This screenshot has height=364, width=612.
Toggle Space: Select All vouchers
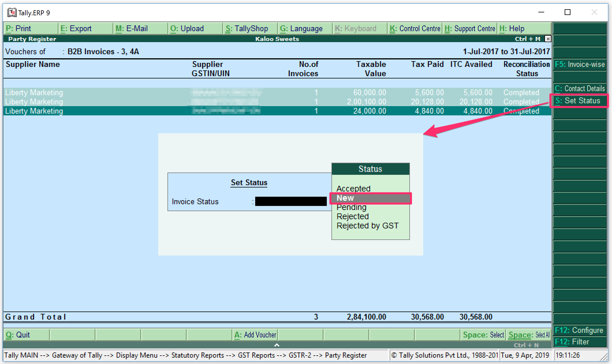click(529, 335)
